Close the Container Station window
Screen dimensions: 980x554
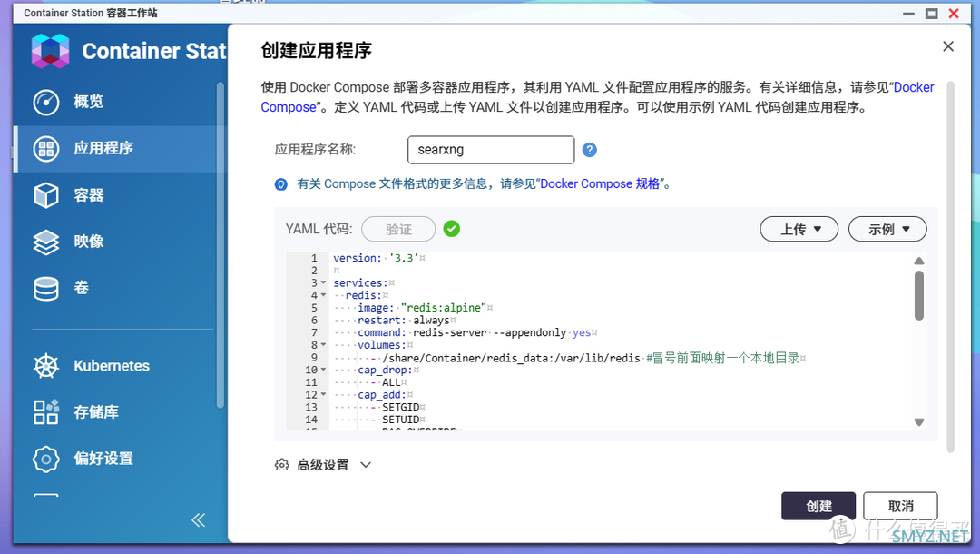(954, 13)
